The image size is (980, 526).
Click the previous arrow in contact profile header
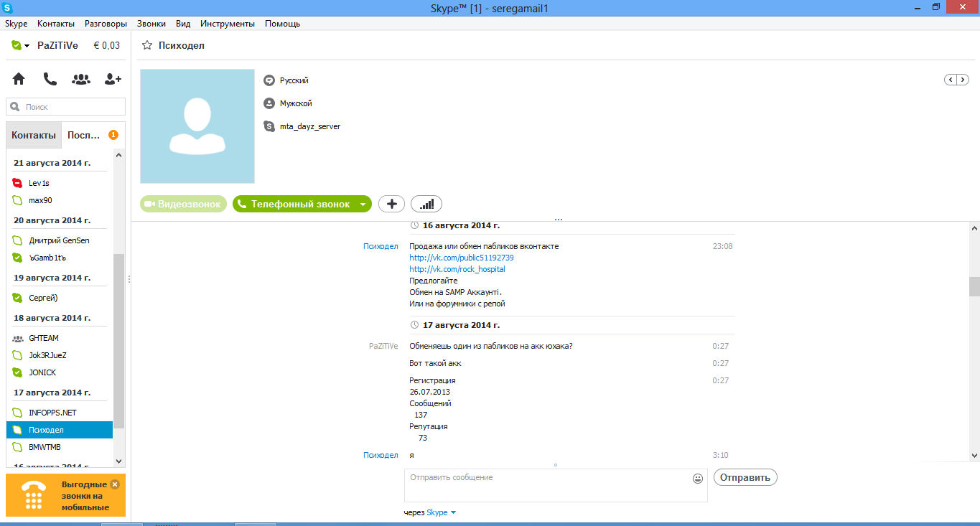951,80
